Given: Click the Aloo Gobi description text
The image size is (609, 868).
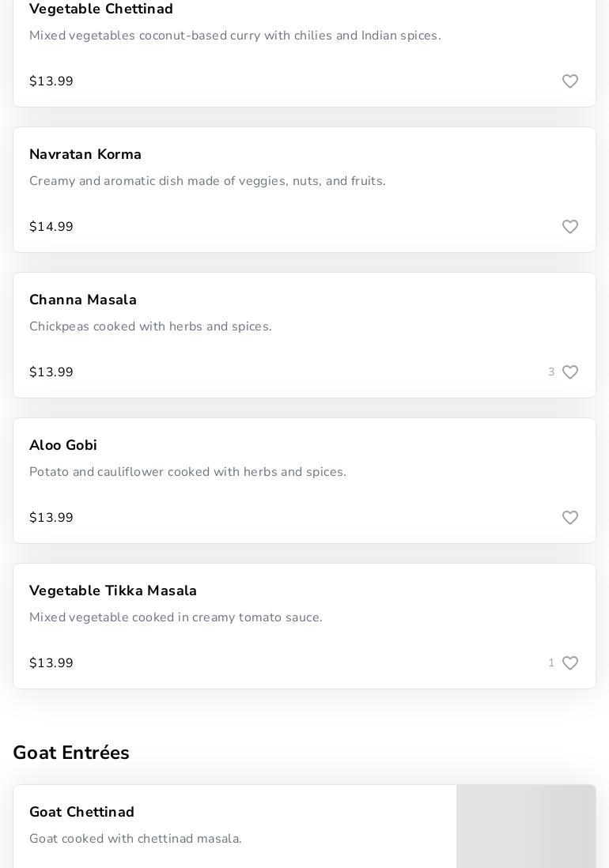Looking at the screenshot, I should [187, 472].
